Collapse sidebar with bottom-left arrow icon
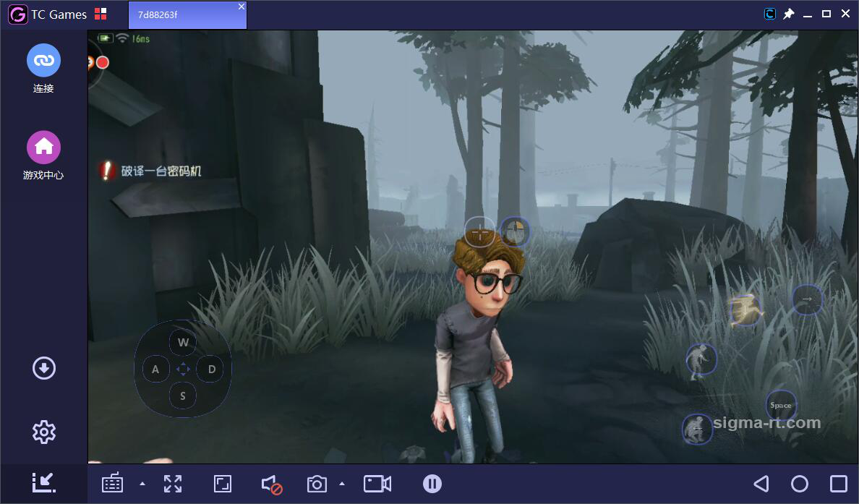The image size is (859, 504). [44, 482]
